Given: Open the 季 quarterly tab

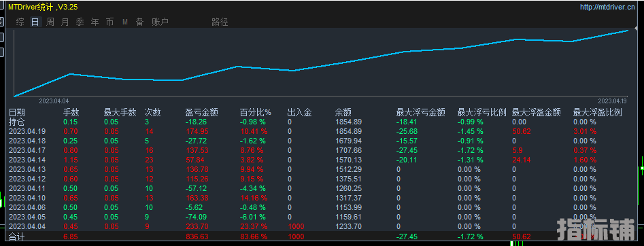Looking at the screenshot, I should (x=80, y=22).
